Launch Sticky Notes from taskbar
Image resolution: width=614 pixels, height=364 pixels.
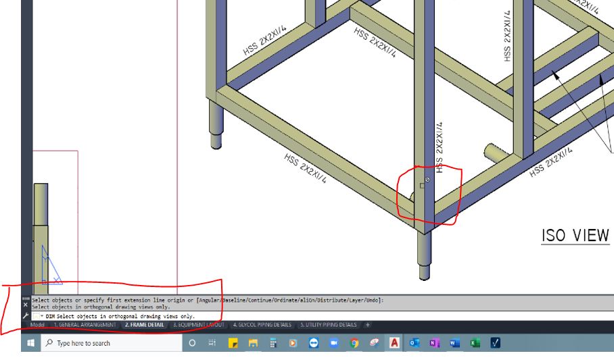coord(233,343)
